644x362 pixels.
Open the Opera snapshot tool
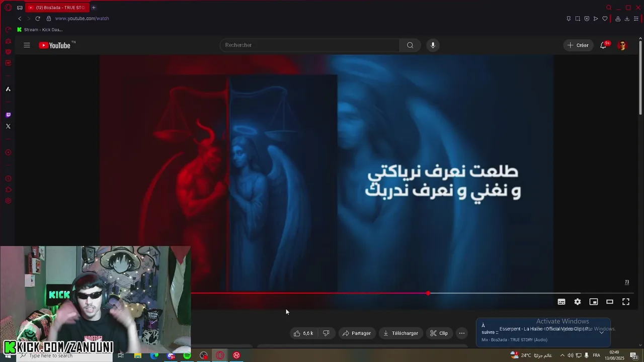pyautogui.click(x=578, y=19)
